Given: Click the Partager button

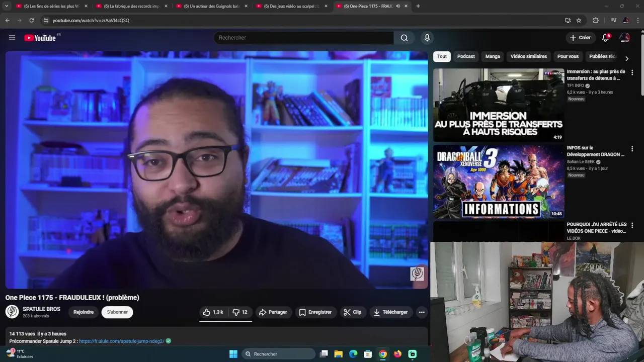Looking at the screenshot, I should 273,312.
